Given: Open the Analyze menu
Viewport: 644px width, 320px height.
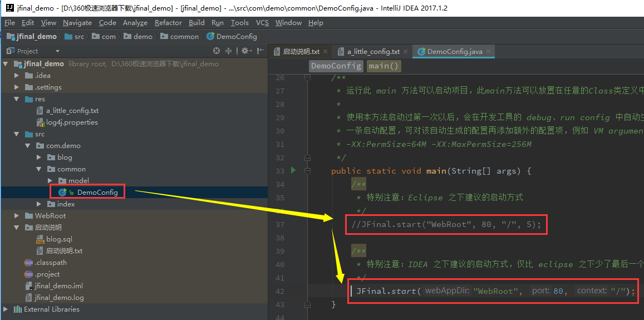Looking at the screenshot, I should click(x=135, y=23).
